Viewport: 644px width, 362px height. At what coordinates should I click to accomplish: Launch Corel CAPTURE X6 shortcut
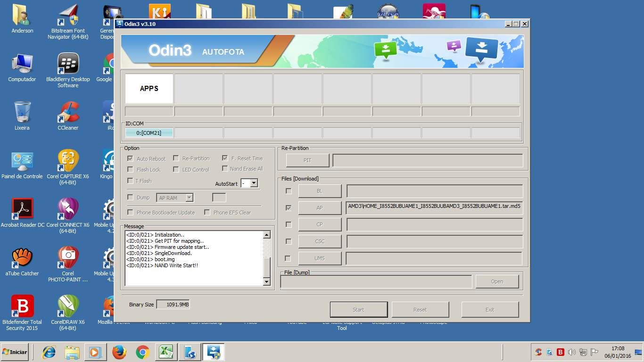[68, 167]
